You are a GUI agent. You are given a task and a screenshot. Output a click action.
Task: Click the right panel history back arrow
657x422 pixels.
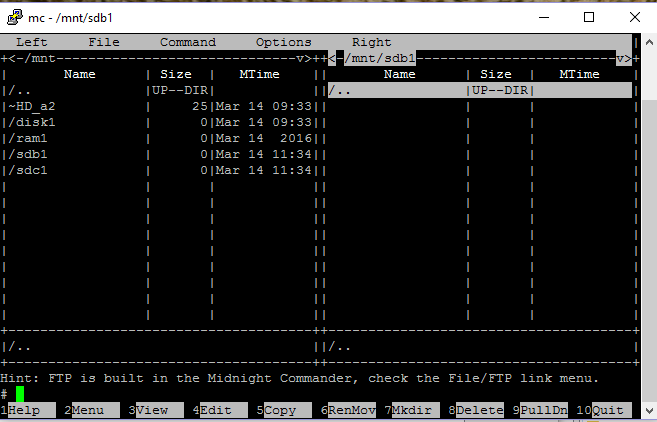[331, 58]
